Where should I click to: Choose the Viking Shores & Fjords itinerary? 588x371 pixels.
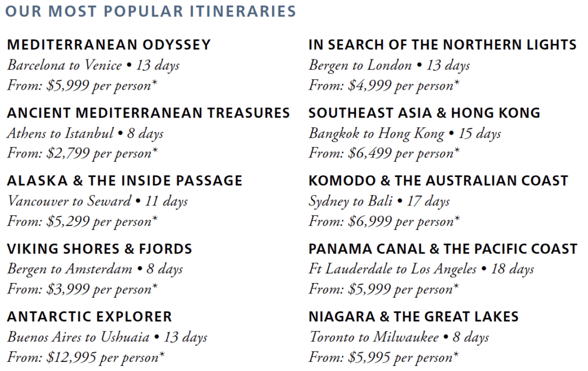[100, 249]
